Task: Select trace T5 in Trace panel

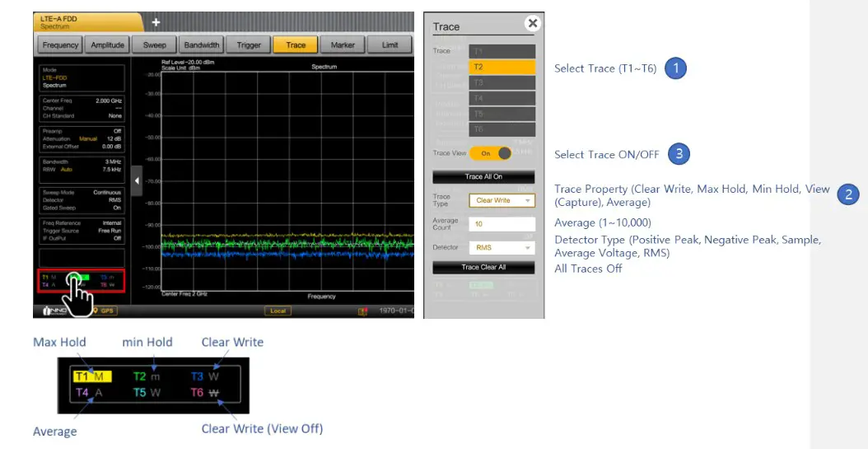Action: click(x=502, y=114)
